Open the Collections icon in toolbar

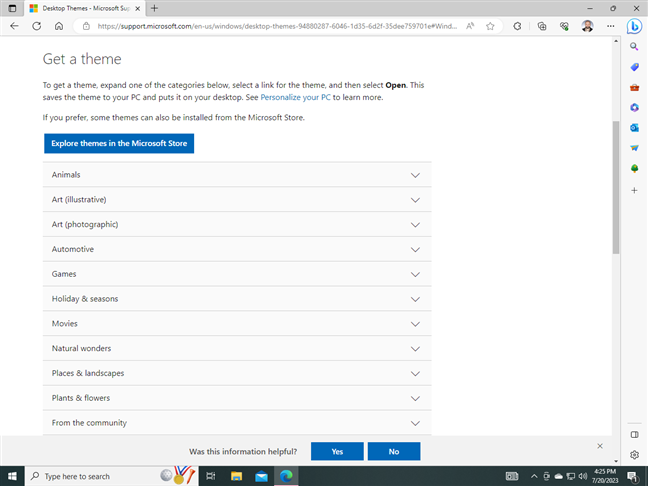coord(542,26)
